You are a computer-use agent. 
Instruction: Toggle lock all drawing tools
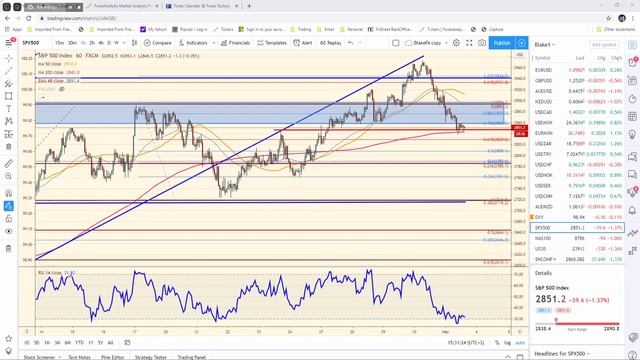click(9, 219)
